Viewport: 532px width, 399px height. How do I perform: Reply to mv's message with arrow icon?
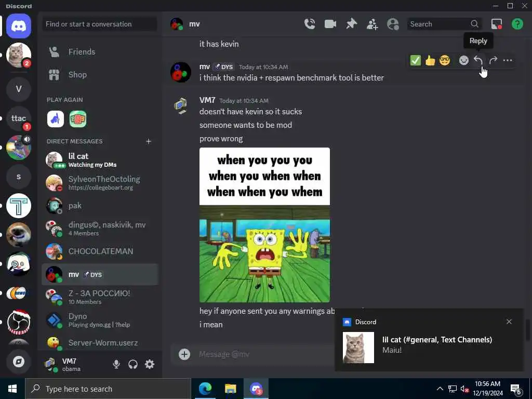coord(478,60)
